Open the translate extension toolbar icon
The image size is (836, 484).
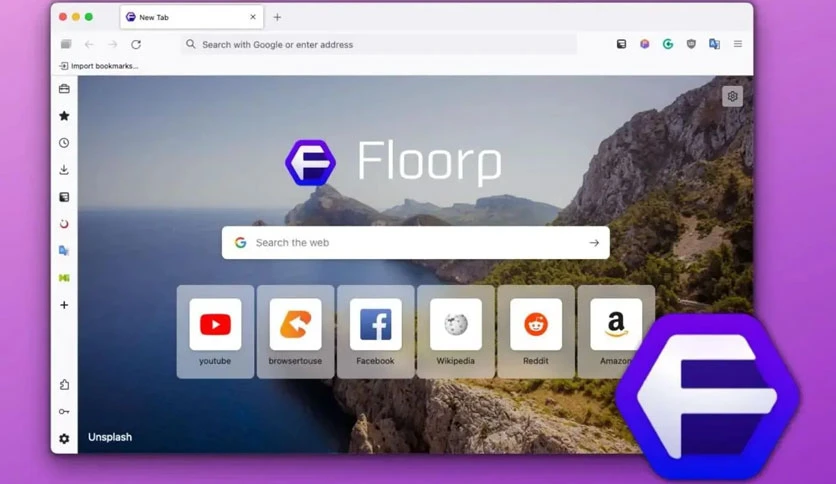[714, 44]
